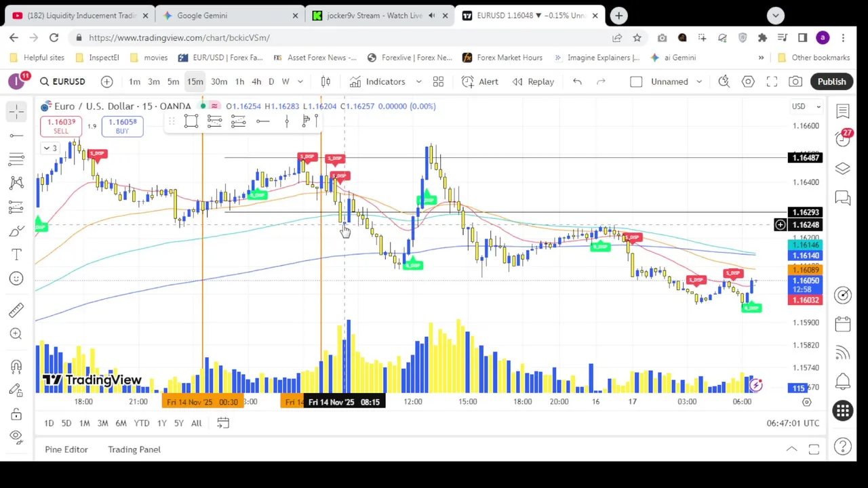Click the 1.16039 SELL button

[x=61, y=126]
